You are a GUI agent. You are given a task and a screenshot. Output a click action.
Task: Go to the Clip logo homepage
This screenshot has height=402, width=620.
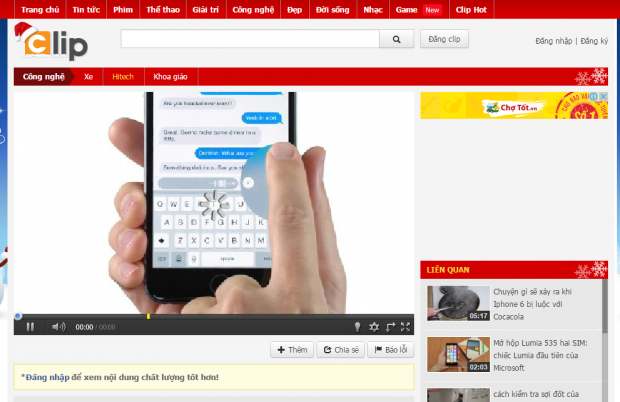pos(52,42)
